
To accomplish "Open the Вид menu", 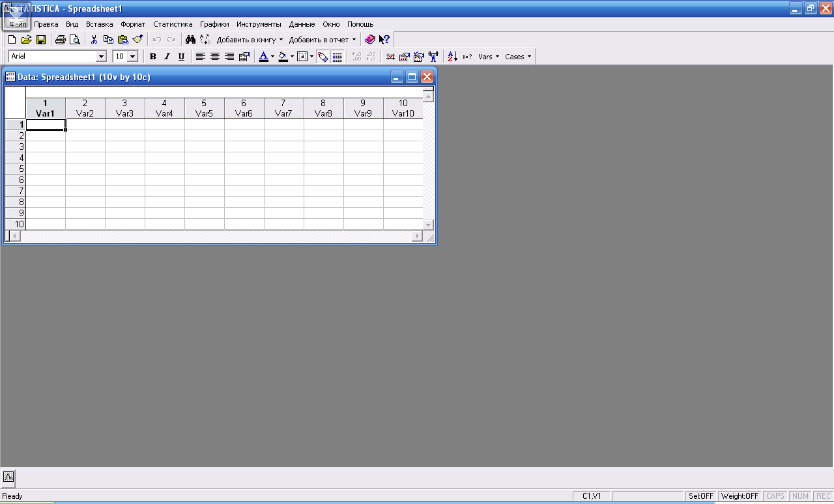I will tap(72, 24).
